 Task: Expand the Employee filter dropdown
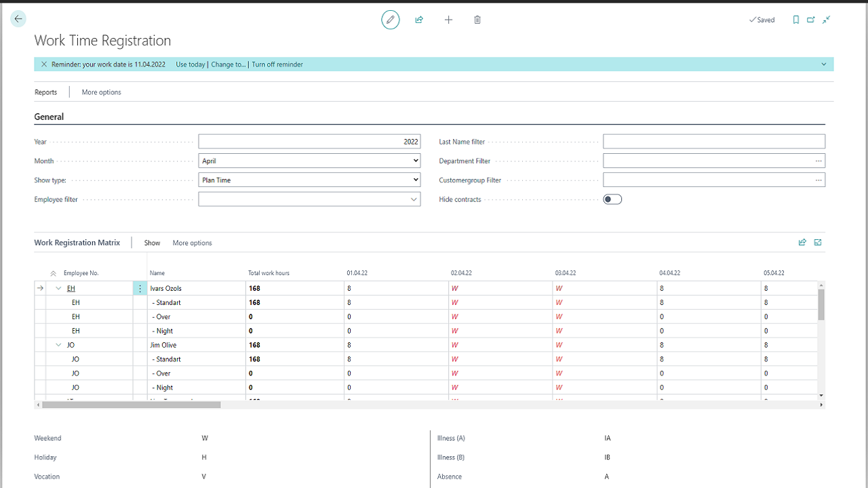pos(414,199)
